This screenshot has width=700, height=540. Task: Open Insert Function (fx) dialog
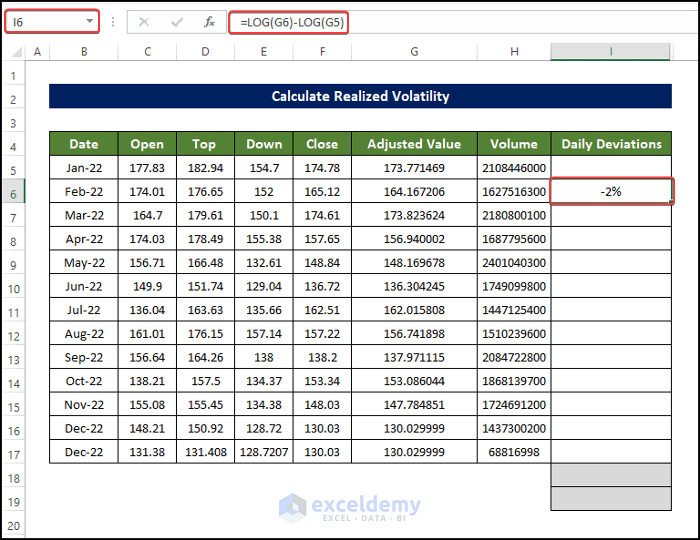point(209,22)
